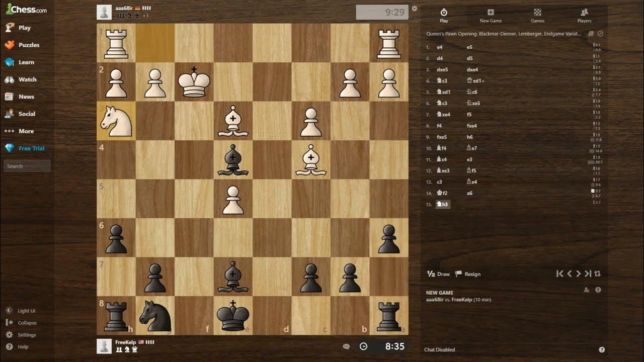The image size is (644, 362).
Task: Open board settings gear near top clock
Action: (415, 9)
